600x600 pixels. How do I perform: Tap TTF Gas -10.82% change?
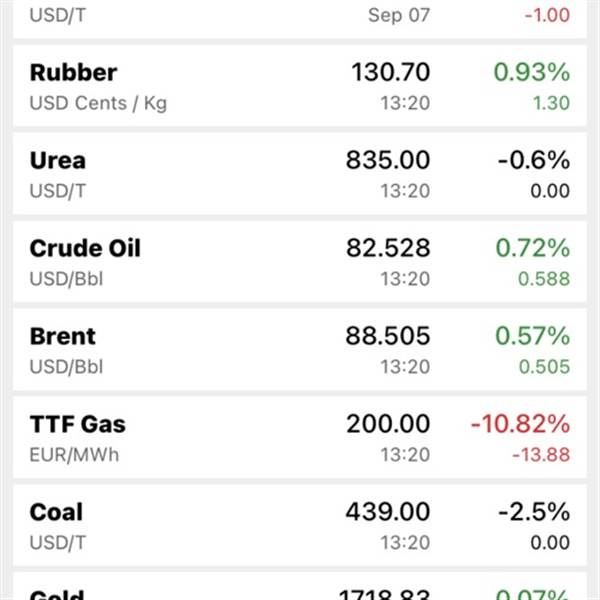(520, 424)
